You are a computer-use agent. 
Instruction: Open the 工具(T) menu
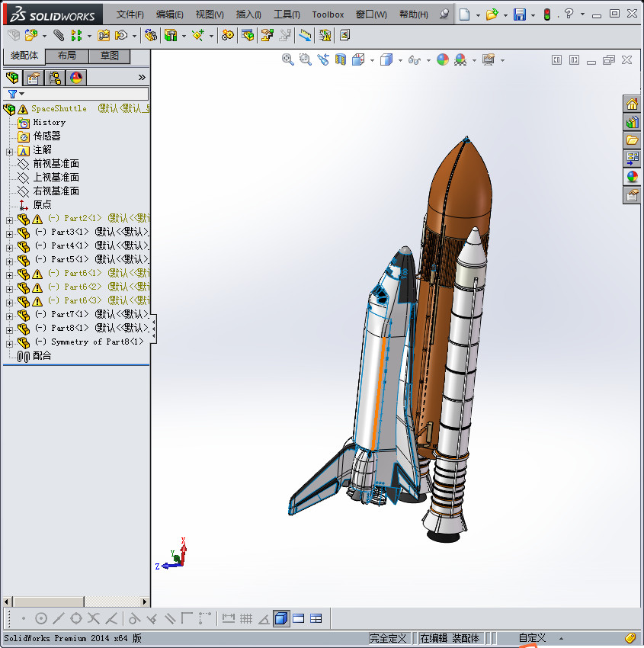[x=287, y=14]
